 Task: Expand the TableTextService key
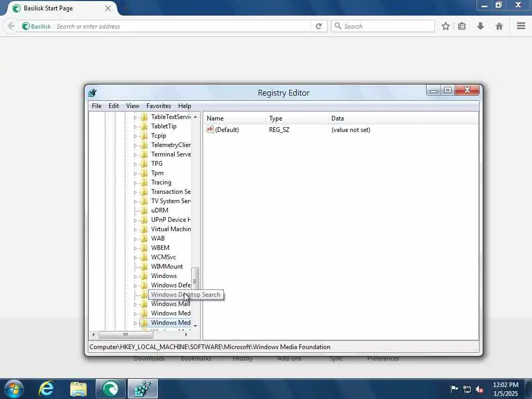click(x=135, y=117)
